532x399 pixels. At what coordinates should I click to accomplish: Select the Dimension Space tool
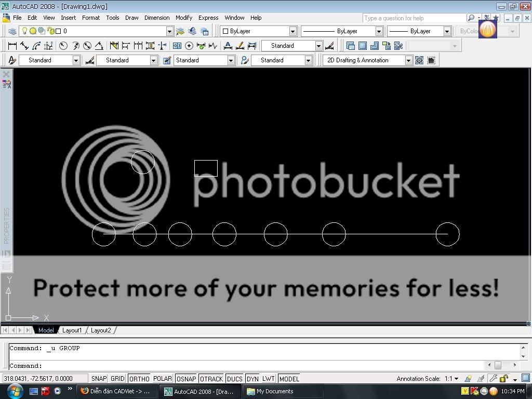pos(150,46)
